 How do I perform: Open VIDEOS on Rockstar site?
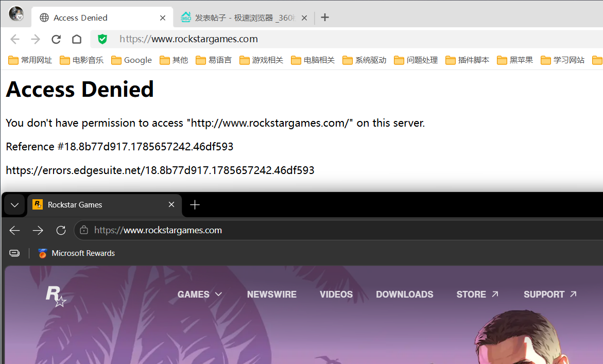pos(336,294)
